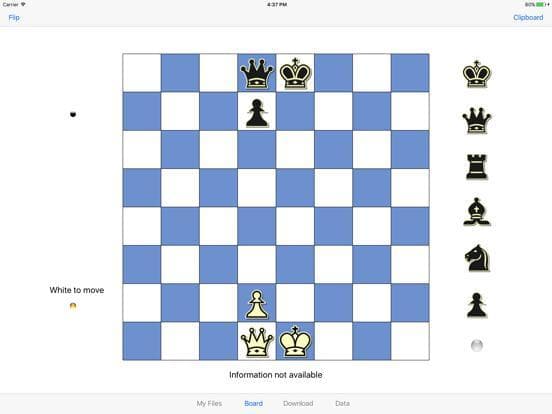
Task: Click the 4:37 PM clock in the status bar
Action: 277,5
